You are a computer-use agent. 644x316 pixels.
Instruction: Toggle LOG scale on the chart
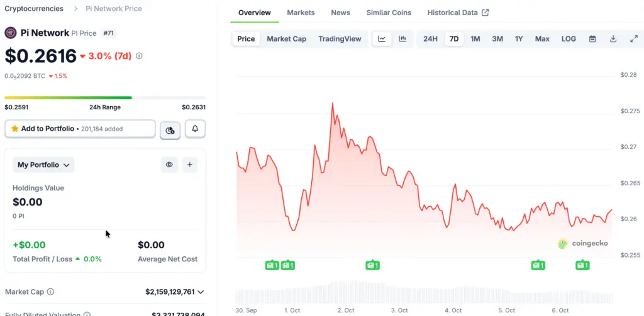(569, 39)
